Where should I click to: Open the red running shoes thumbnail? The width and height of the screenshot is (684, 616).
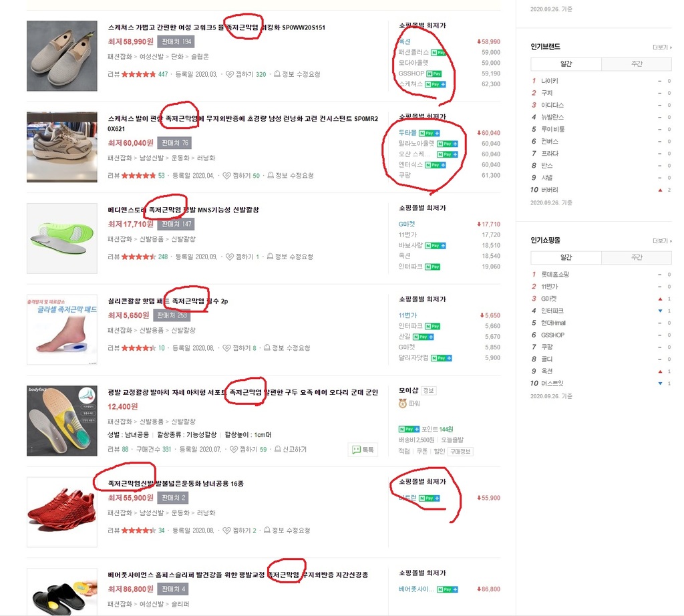(62, 512)
